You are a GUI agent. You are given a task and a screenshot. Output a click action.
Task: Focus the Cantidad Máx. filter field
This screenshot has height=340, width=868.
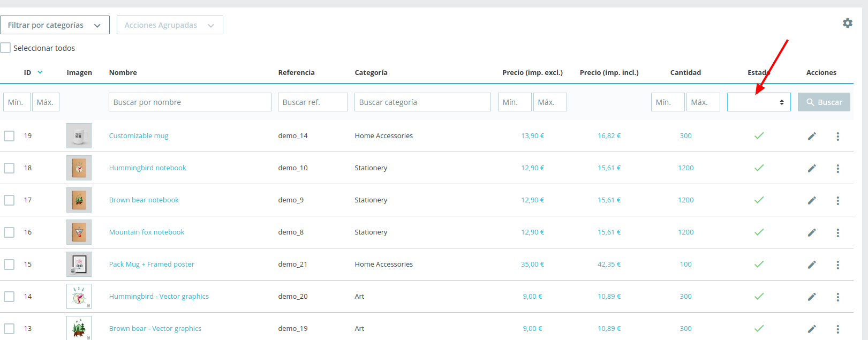[703, 102]
